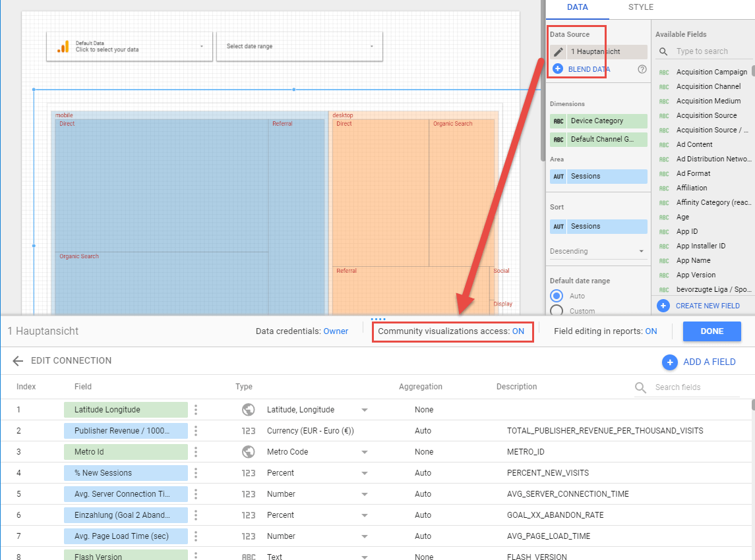
Task: Switch to the STYLE tab
Action: (x=641, y=7)
